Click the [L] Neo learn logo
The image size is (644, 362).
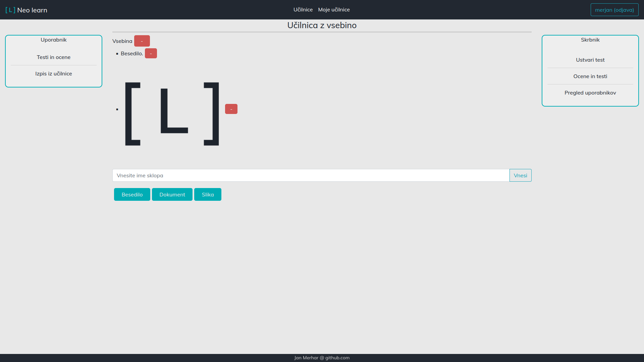click(x=26, y=10)
